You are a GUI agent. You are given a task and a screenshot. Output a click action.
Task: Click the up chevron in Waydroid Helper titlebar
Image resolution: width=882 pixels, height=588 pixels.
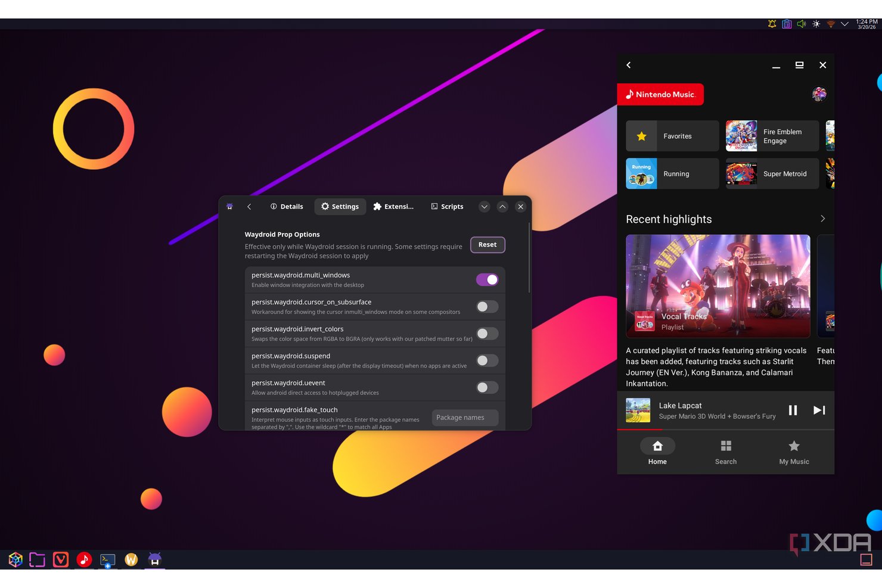point(502,207)
